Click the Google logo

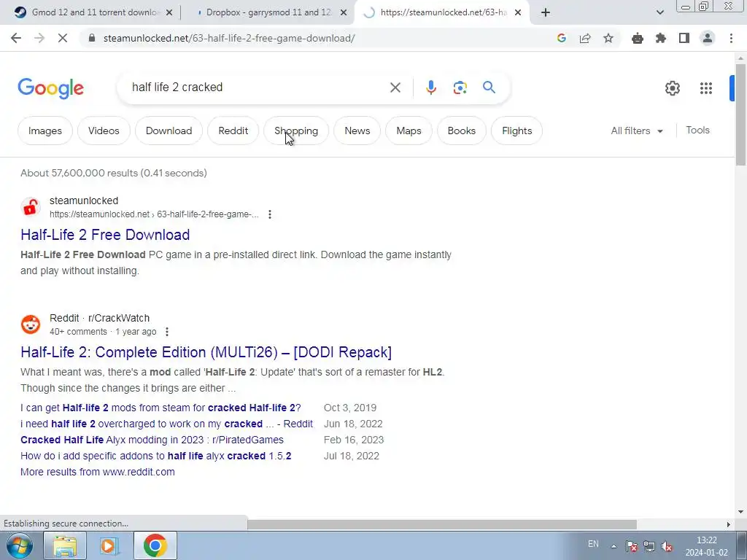point(51,88)
